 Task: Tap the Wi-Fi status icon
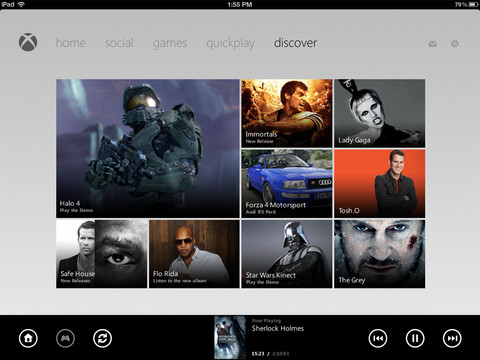click(x=21, y=4)
